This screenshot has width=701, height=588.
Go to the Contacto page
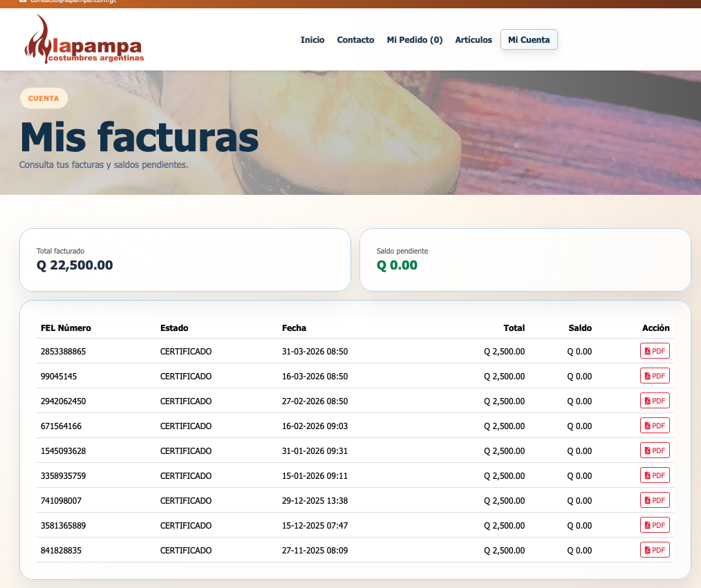(x=355, y=39)
